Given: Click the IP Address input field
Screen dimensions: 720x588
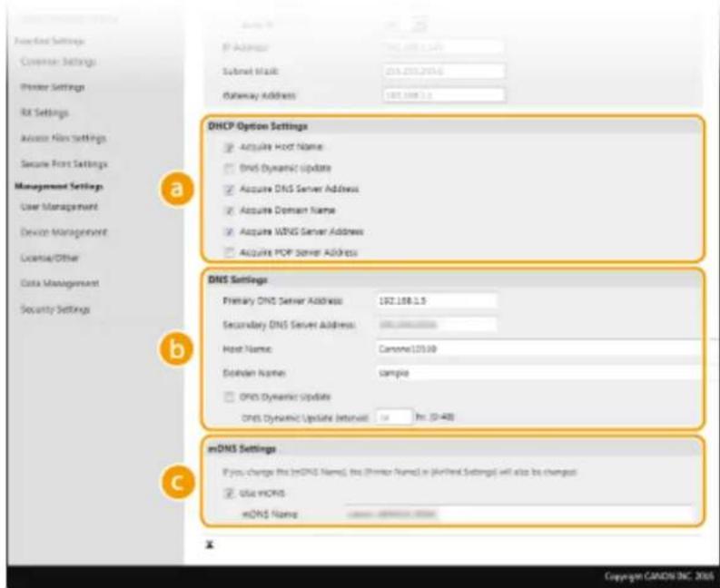Looking at the screenshot, I should [444, 47].
